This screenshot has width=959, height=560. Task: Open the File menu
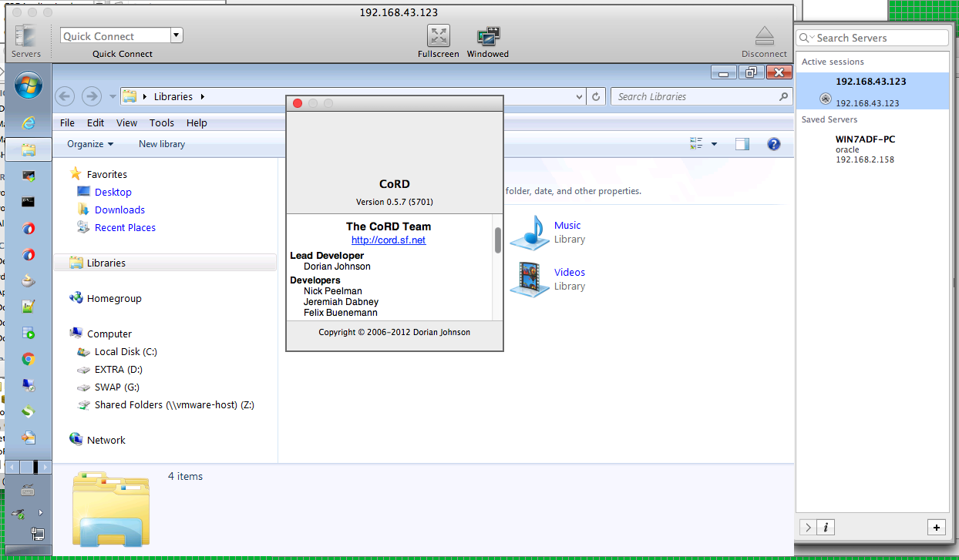pyautogui.click(x=67, y=122)
